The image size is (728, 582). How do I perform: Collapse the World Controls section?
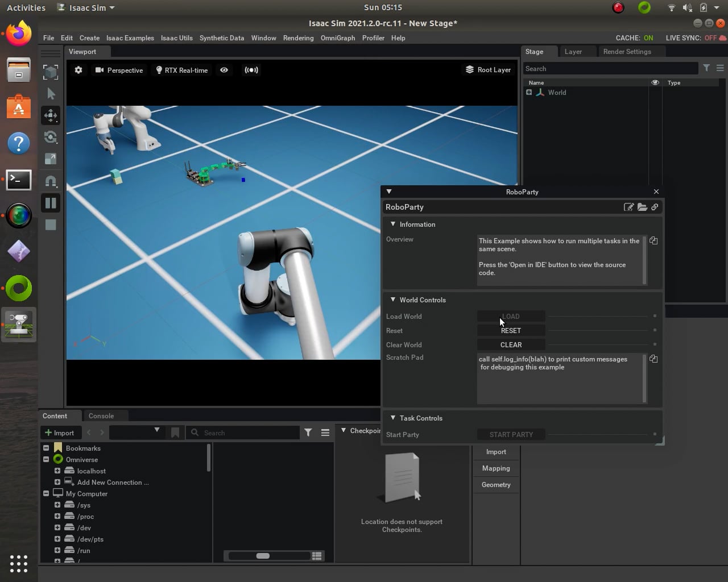(392, 300)
